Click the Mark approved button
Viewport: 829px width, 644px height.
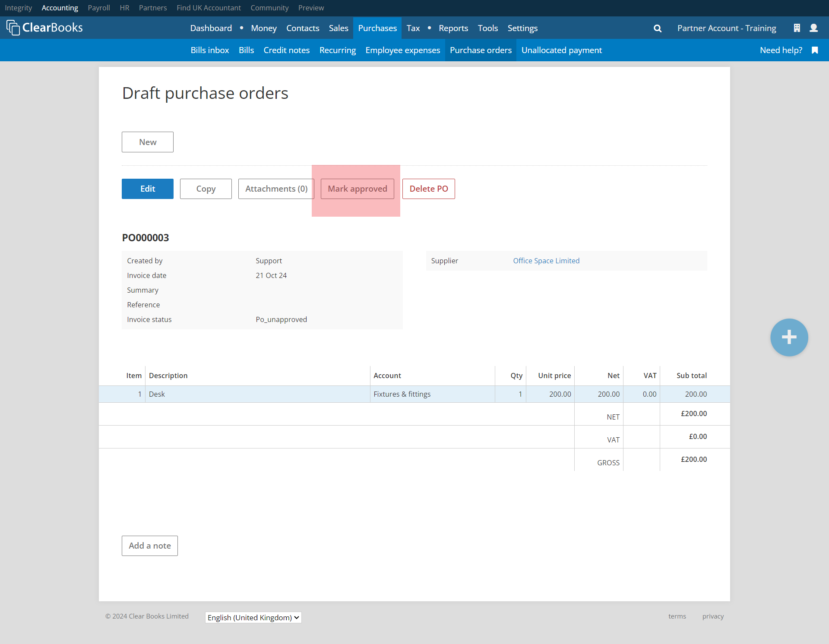pyautogui.click(x=357, y=189)
